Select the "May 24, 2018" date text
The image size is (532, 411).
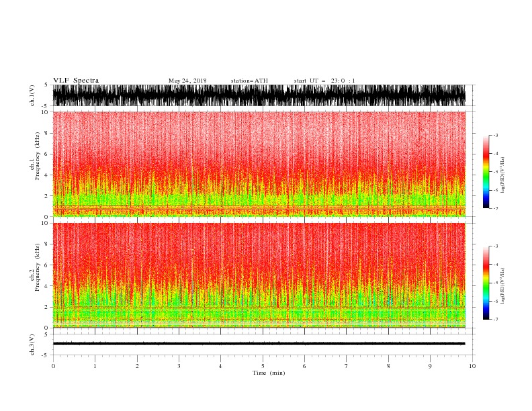pos(187,81)
